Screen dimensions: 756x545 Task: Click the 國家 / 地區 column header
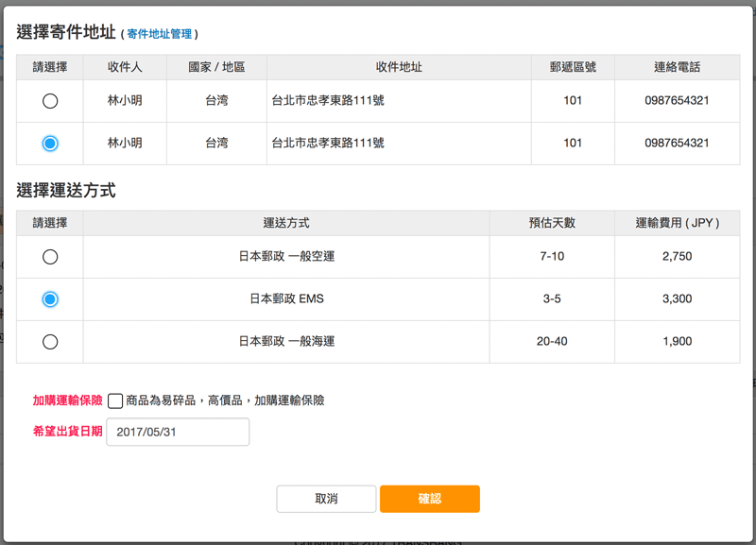pyautogui.click(x=216, y=67)
